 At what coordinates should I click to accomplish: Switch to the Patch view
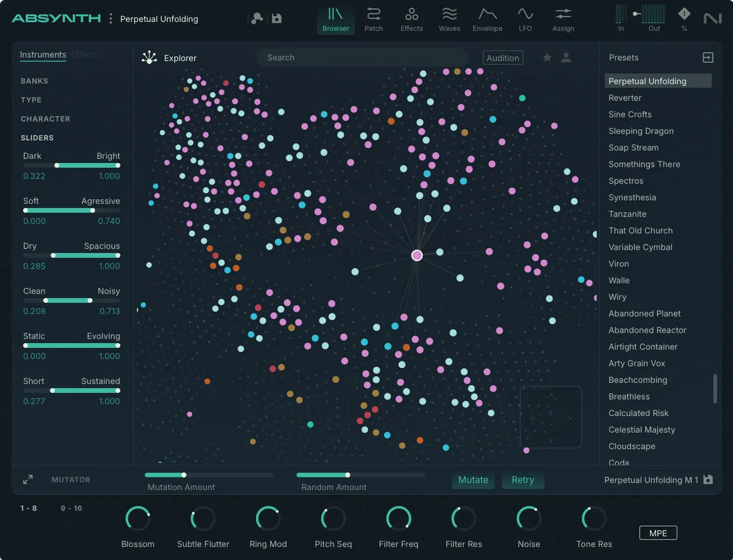click(373, 19)
